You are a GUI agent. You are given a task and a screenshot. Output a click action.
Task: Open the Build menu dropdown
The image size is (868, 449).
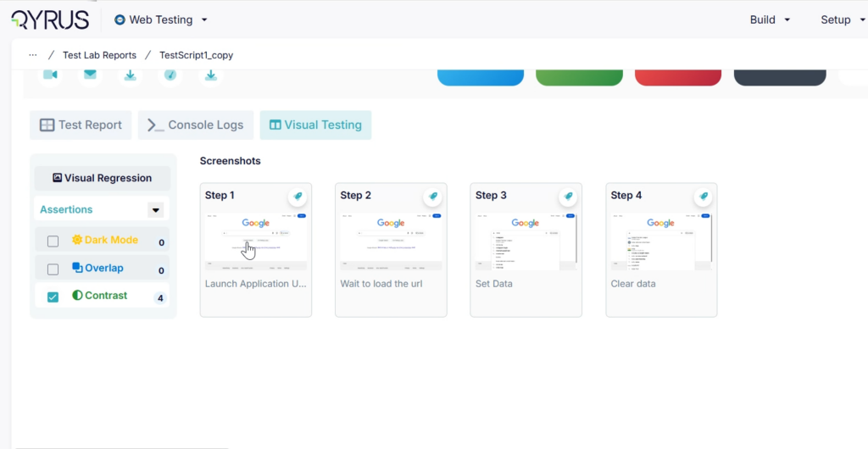click(770, 19)
